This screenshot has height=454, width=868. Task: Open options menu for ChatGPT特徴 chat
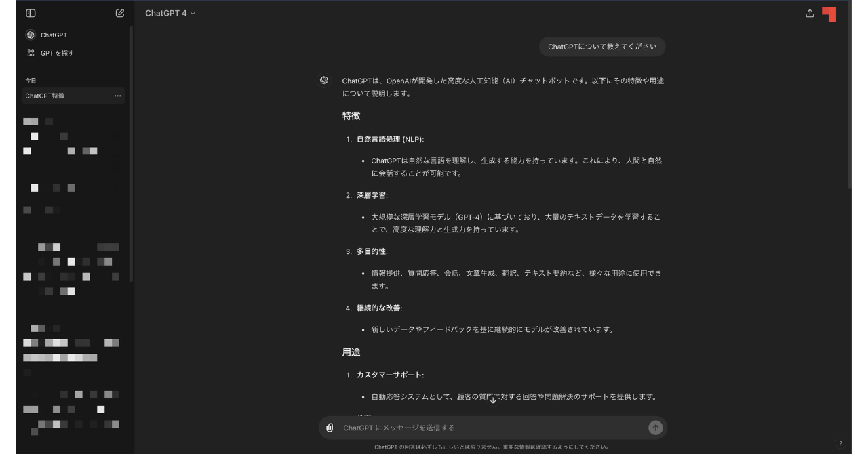coord(117,96)
